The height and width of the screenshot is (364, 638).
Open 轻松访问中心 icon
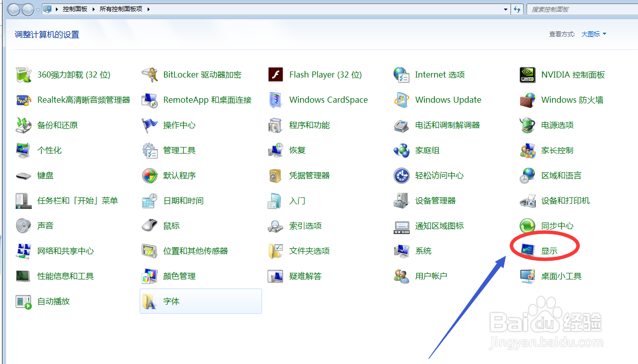pos(402,176)
